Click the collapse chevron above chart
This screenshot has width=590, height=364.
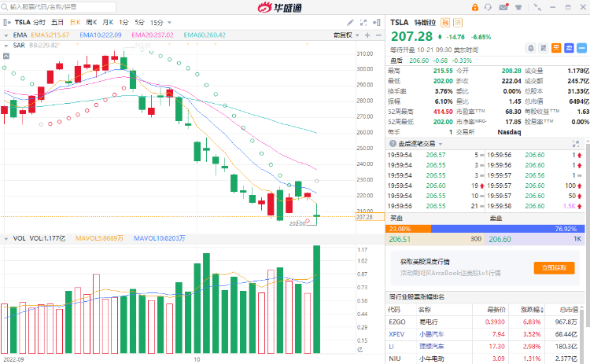pyautogui.click(x=6, y=56)
